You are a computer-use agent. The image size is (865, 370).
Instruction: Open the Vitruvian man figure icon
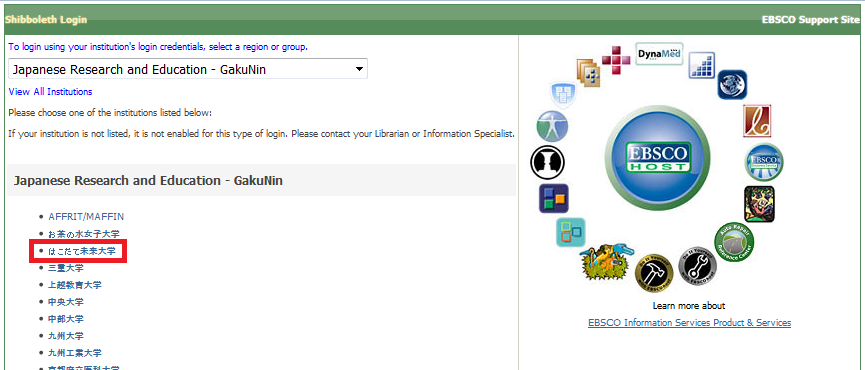point(552,126)
